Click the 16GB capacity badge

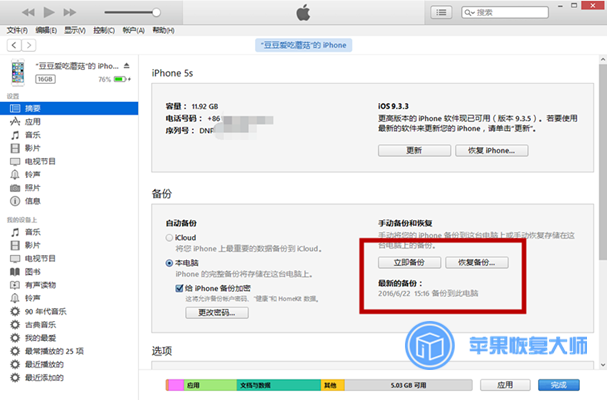click(x=45, y=79)
